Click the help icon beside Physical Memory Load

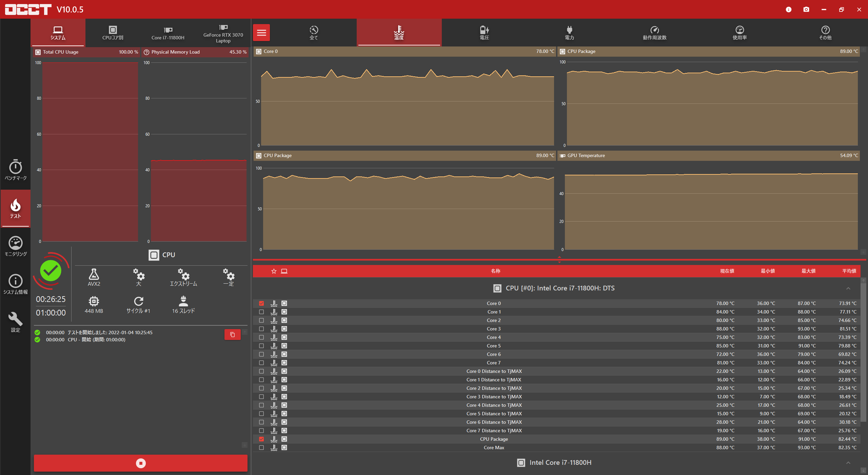click(146, 52)
